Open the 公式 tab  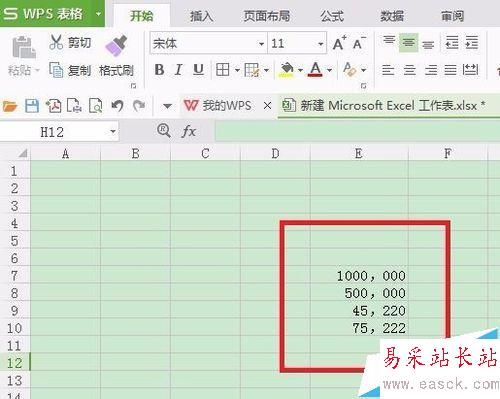[x=332, y=16]
